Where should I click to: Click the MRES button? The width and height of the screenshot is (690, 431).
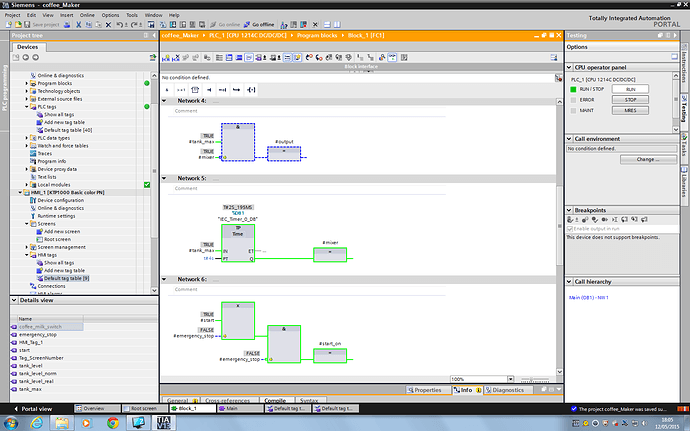pos(630,111)
